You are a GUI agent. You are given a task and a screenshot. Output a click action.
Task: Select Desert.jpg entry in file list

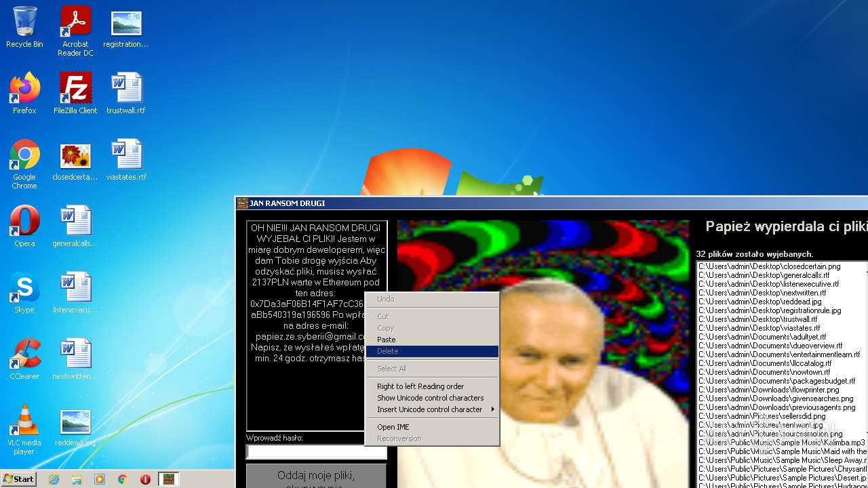782,478
